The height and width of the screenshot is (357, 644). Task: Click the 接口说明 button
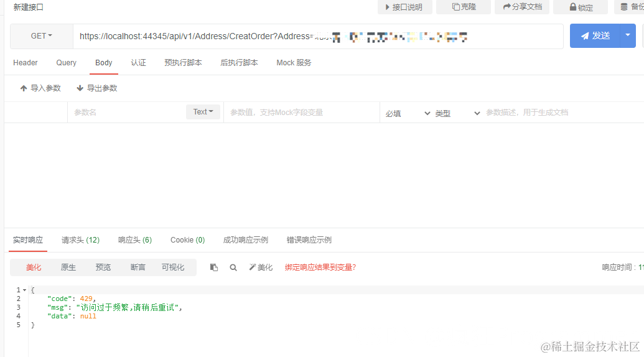(x=404, y=7)
